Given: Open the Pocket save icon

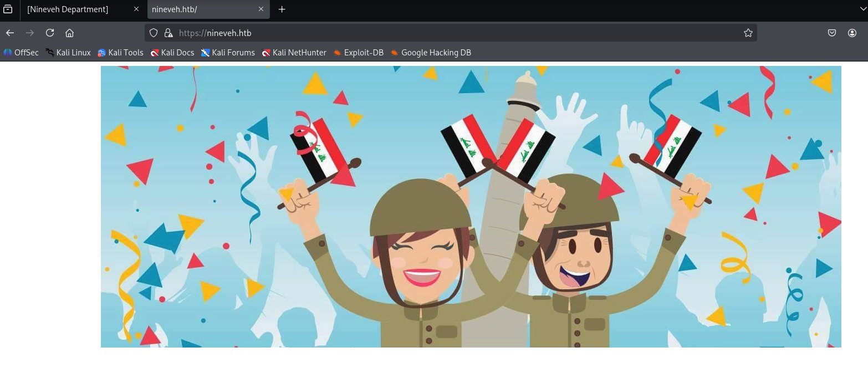Looking at the screenshot, I should [x=832, y=33].
